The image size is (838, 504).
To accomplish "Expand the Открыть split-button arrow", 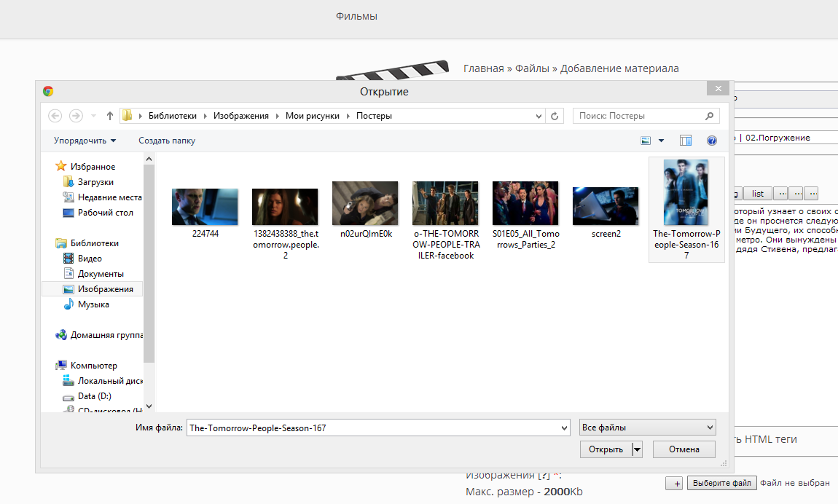I will pyautogui.click(x=637, y=449).
